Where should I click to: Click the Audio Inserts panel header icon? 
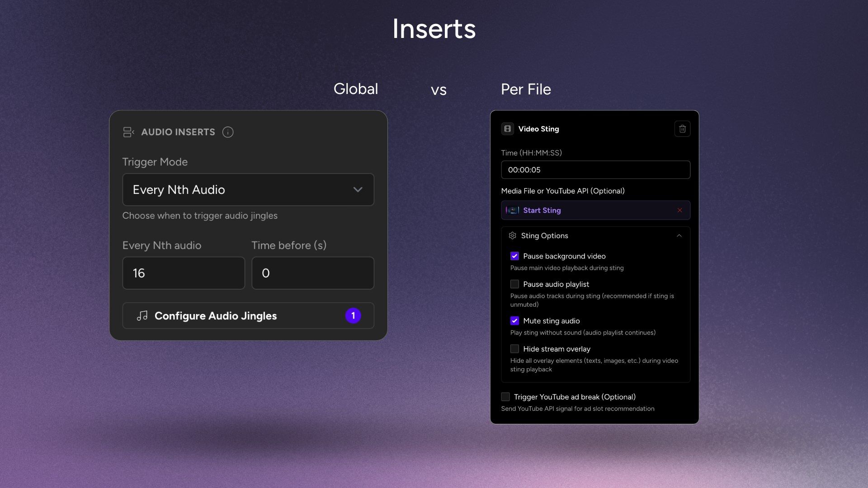128,132
